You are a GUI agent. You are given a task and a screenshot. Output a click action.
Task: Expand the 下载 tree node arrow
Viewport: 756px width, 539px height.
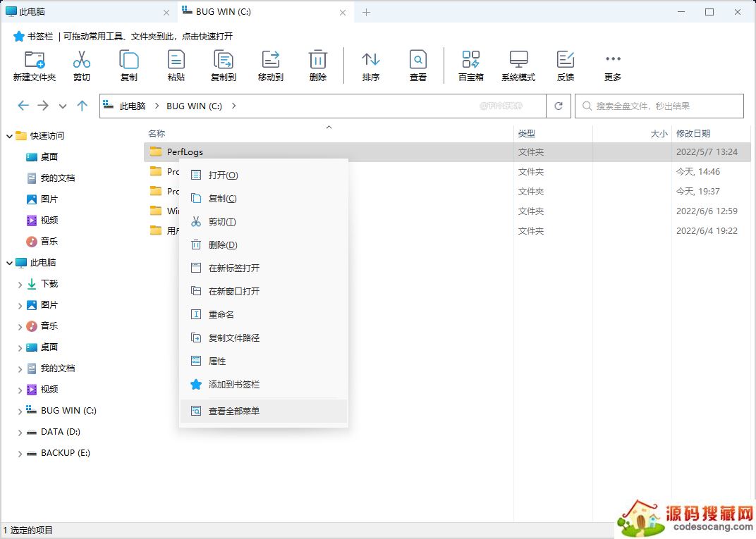click(20, 284)
